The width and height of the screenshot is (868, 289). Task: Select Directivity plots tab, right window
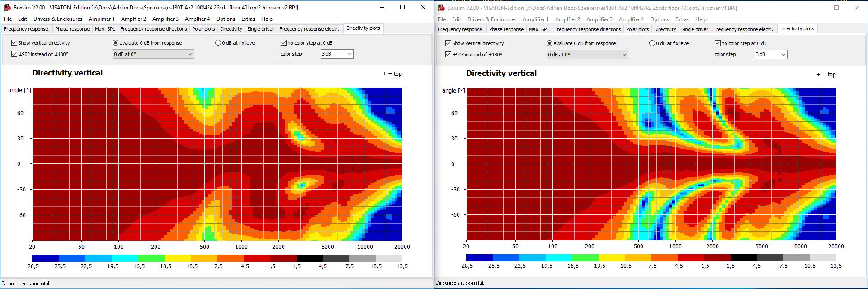point(797,28)
